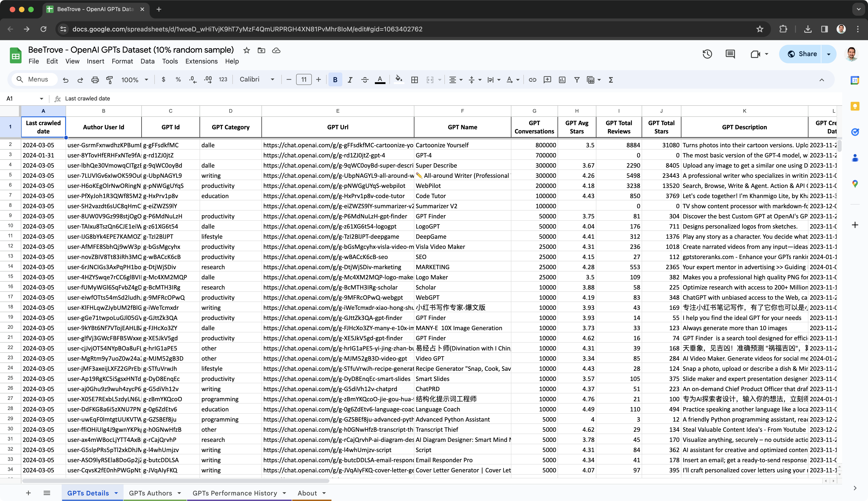Open the Functions sigma menu

tap(610, 80)
